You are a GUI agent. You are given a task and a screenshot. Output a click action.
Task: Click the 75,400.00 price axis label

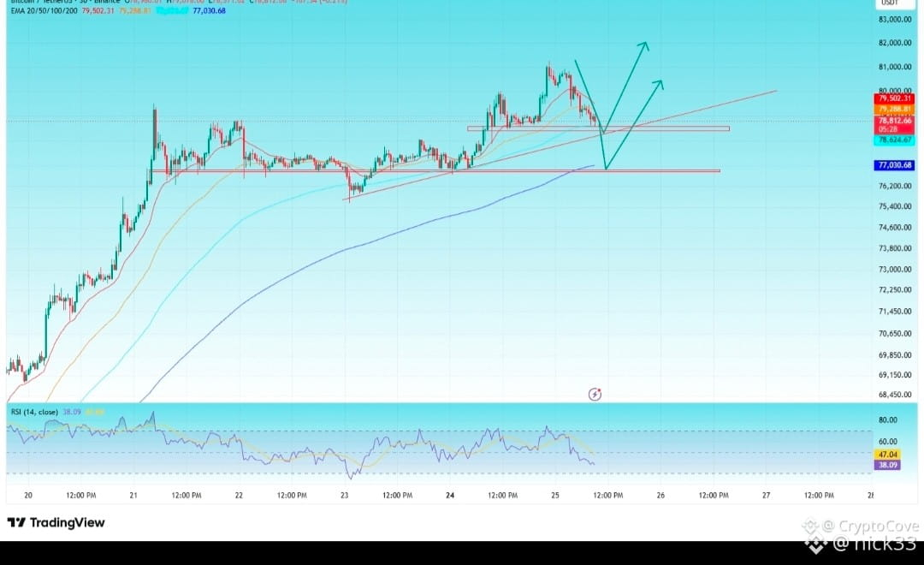895,206
